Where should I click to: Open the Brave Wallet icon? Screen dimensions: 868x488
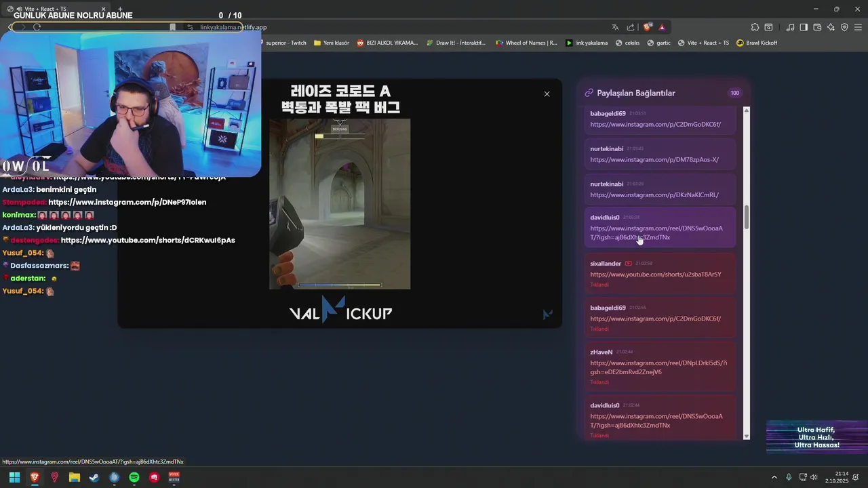pos(817,27)
